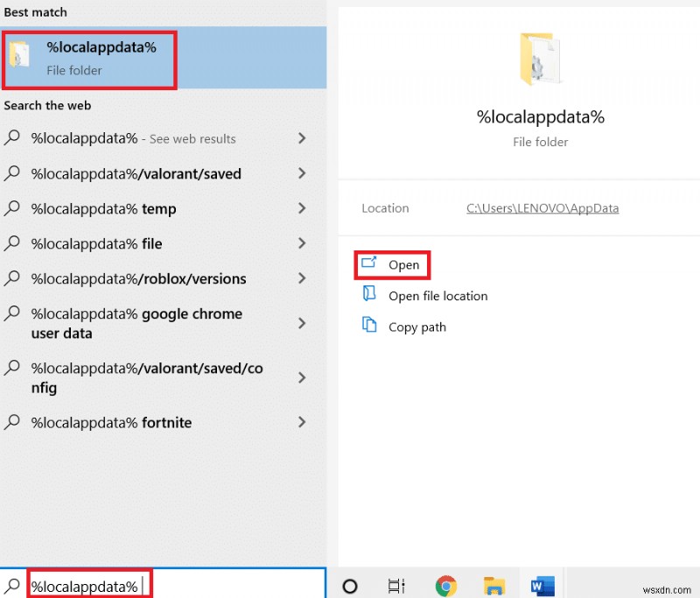Screen dimensions: 700x598
Task: Expand the %localappdata% temp suggestion chevron
Action: tap(302, 208)
